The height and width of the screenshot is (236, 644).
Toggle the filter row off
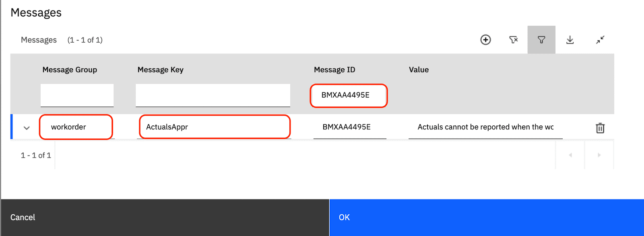coord(541,40)
